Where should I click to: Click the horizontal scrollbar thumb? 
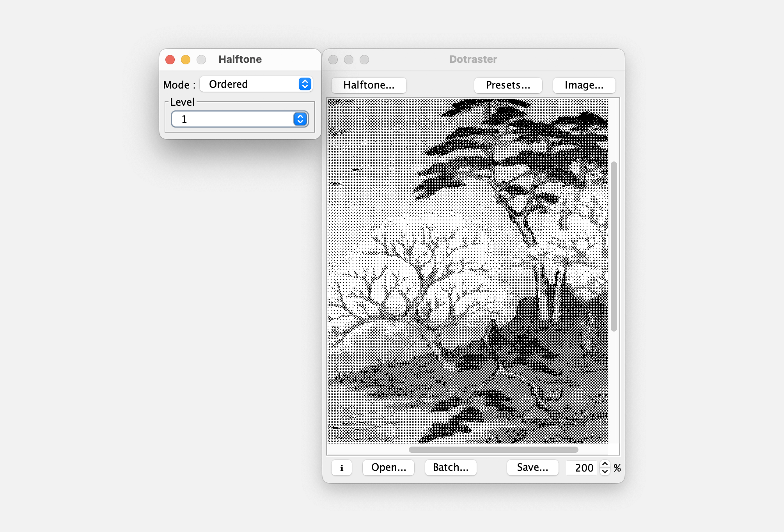(x=493, y=450)
